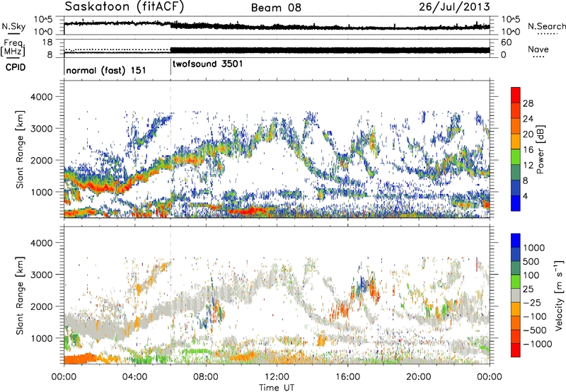This screenshot has width=566, height=392.
Task: Click the blue bottom swatch of the Power colorbar
Action: (x=516, y=203)
